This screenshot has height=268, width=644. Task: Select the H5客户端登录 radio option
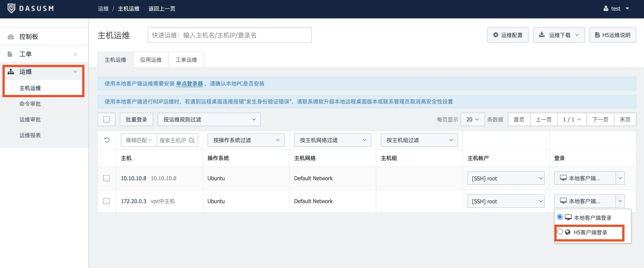[x=560, y=232]
